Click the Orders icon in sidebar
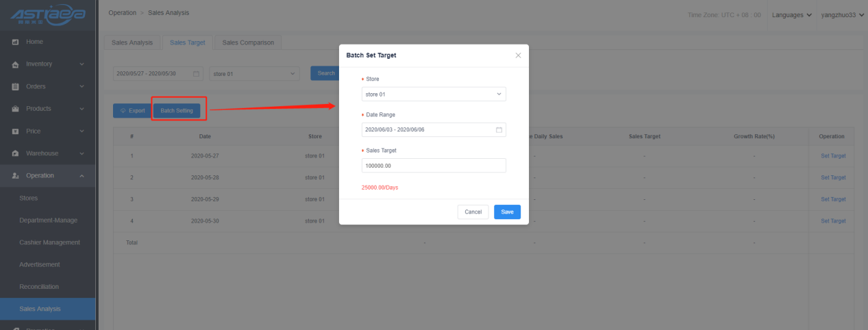Viewport: 868px width, 330px height. (15, 86)
